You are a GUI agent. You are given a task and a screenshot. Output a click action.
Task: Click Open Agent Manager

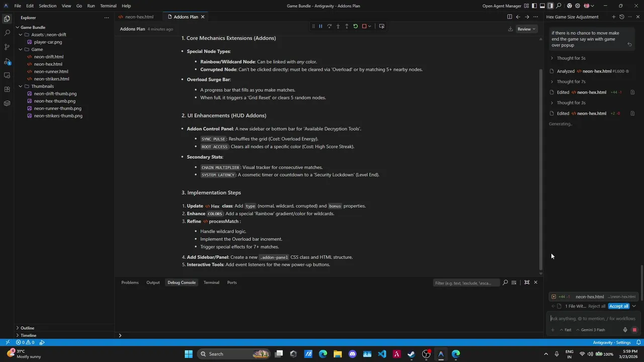click(x=502, y=6)
